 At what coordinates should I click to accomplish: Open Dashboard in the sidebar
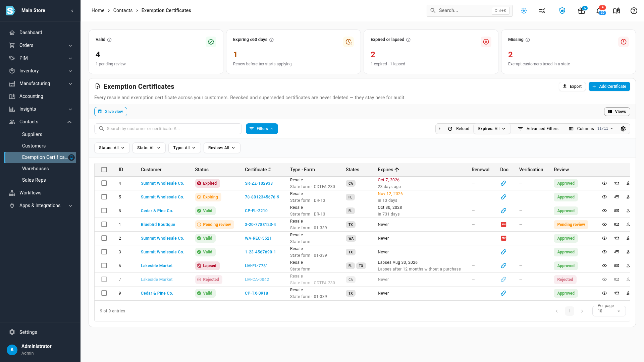coord(40,33)
